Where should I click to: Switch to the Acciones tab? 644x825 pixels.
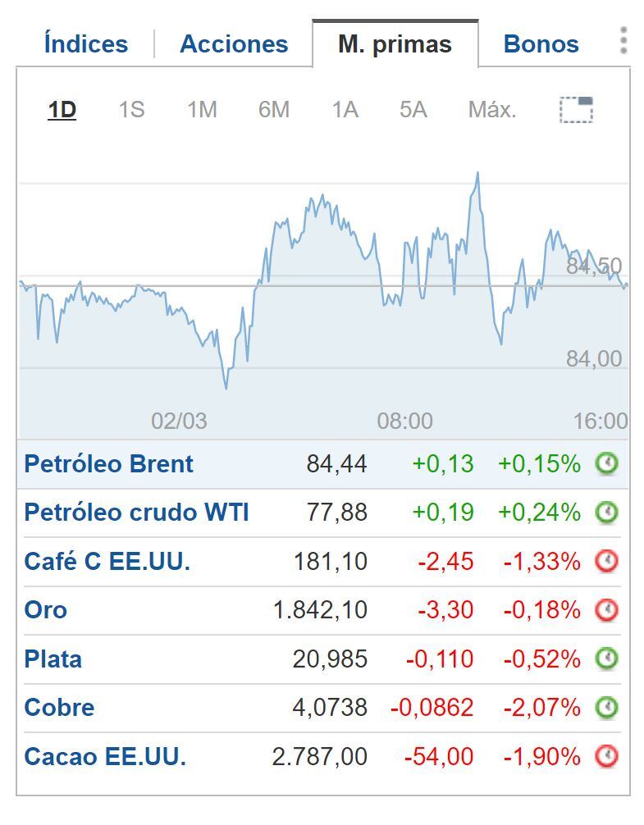tap(233, 43)
